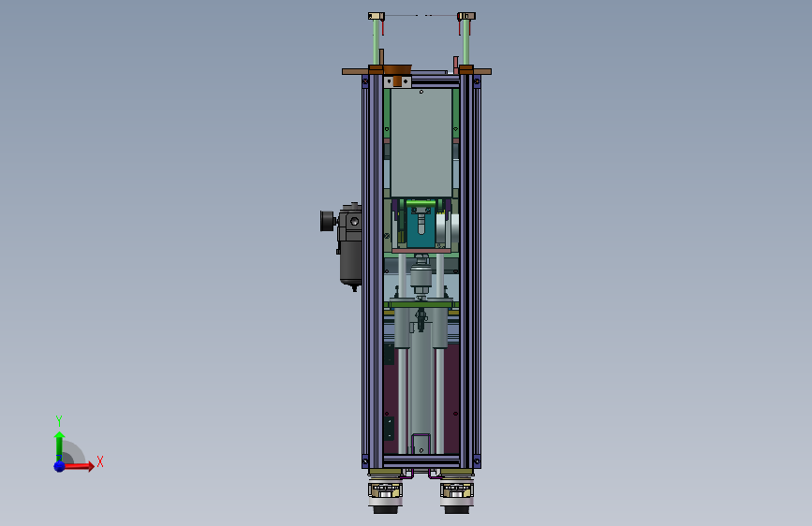Image resolution: width=812 pixels, height=526 pixels.
Task: Select the top-left guide post cap
Action: [376, 16]
